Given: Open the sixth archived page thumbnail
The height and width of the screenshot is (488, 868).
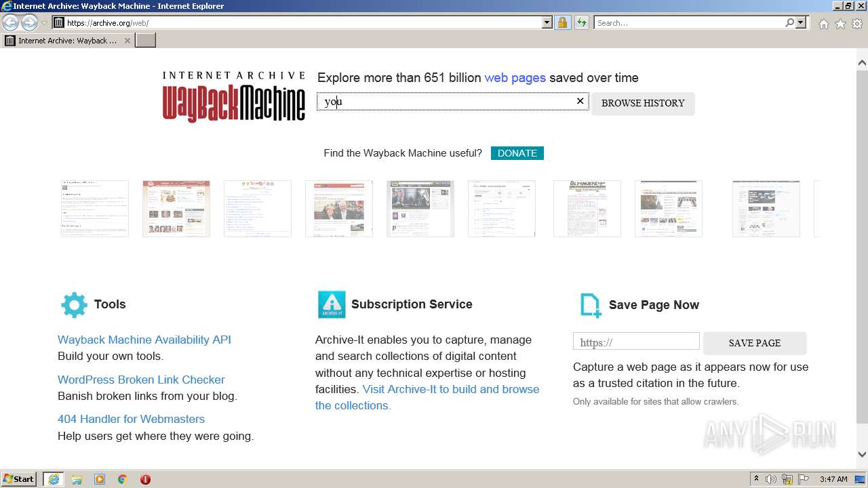Looking at the screenshot, I should [502, 209].
